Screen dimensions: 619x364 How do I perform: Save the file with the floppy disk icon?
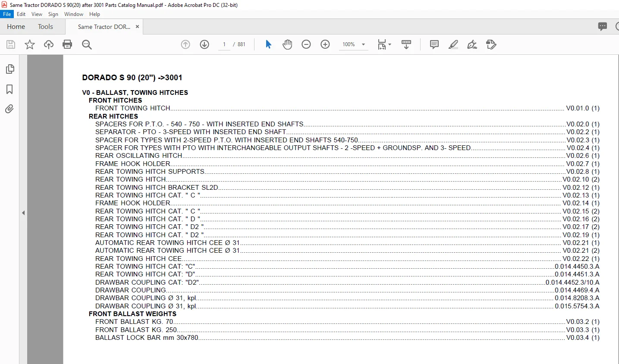(x=11, y=44)
